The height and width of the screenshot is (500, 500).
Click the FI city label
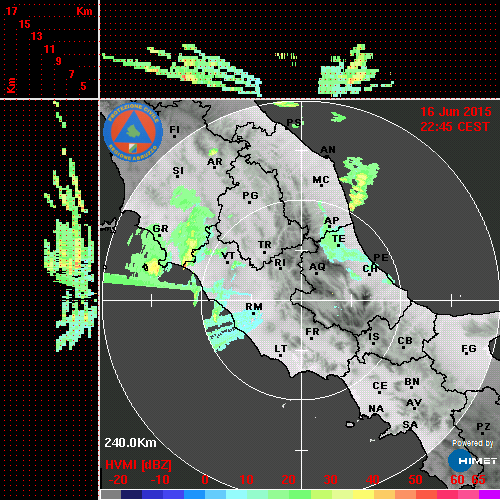pyautogui.click(x=174, y=130)
